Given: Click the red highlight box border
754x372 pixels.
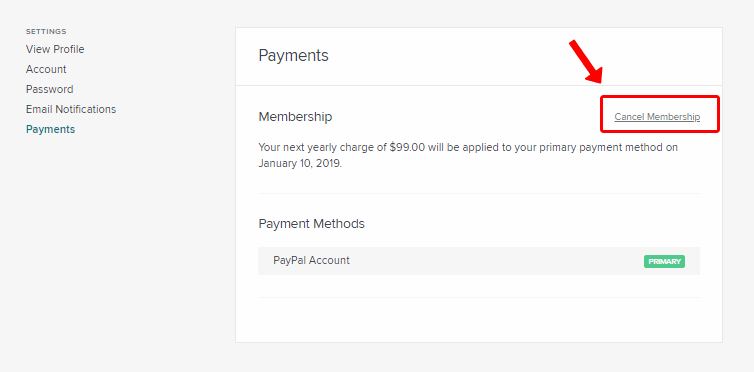Looking at the screenshot, I should pyautogui.click(x=660, y=97).
